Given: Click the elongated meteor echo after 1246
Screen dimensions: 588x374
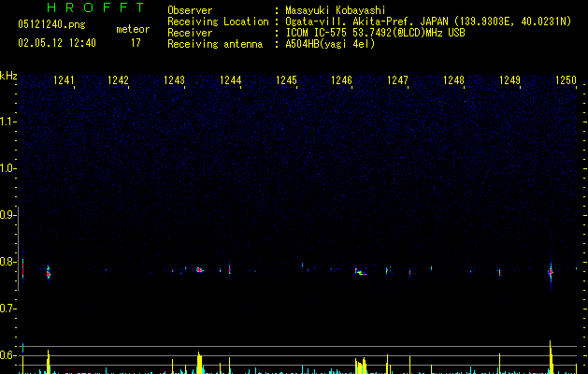Looking at the screenshot, I should coord(361,272).
